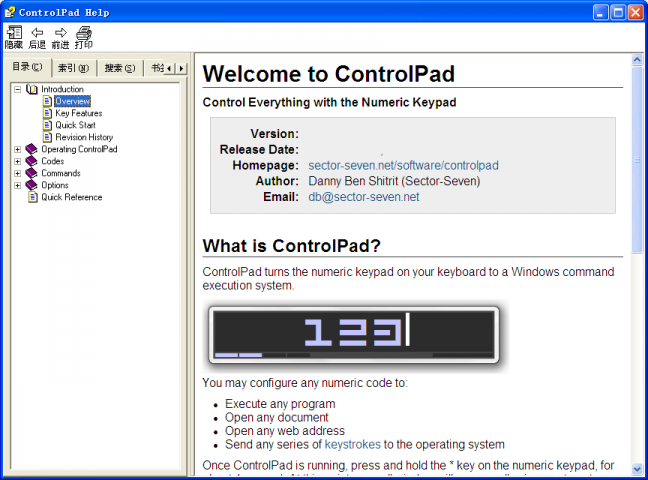Click the Hide (隐藏) toolbar icon

pos(13,33)
